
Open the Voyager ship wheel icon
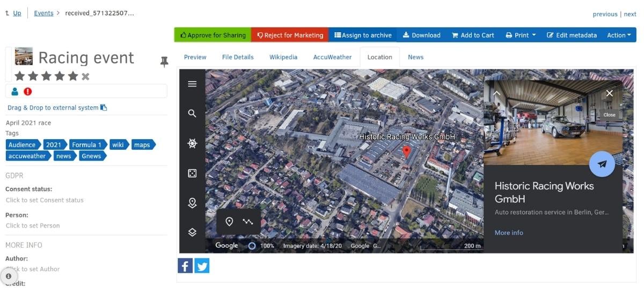tap(192, 143)
